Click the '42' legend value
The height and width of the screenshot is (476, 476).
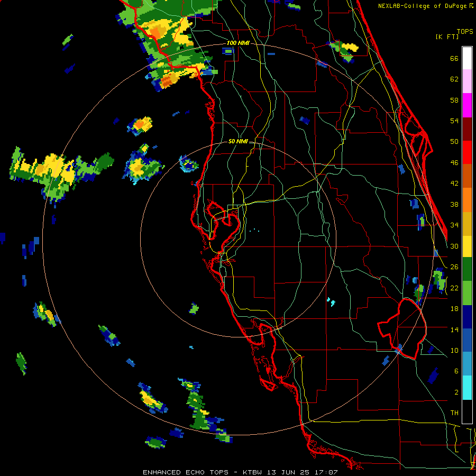pyautogui.click(x=454, y=184)
